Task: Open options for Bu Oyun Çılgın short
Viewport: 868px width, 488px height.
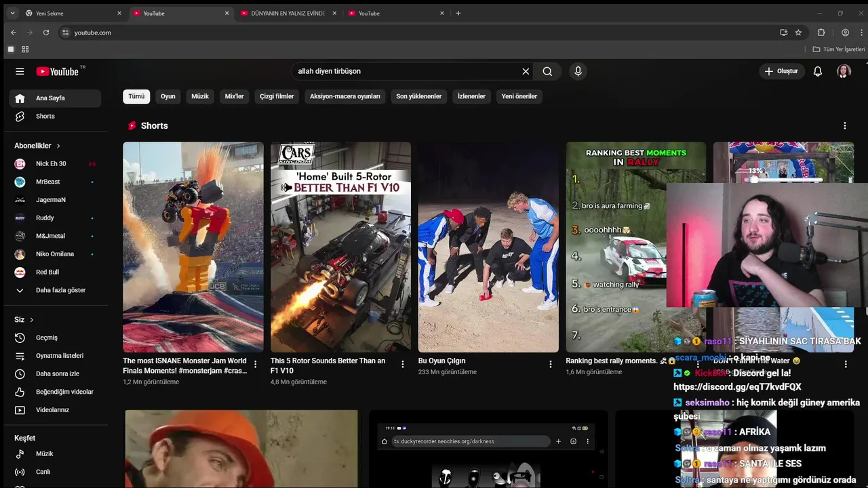Action: [x=550, y=365]
